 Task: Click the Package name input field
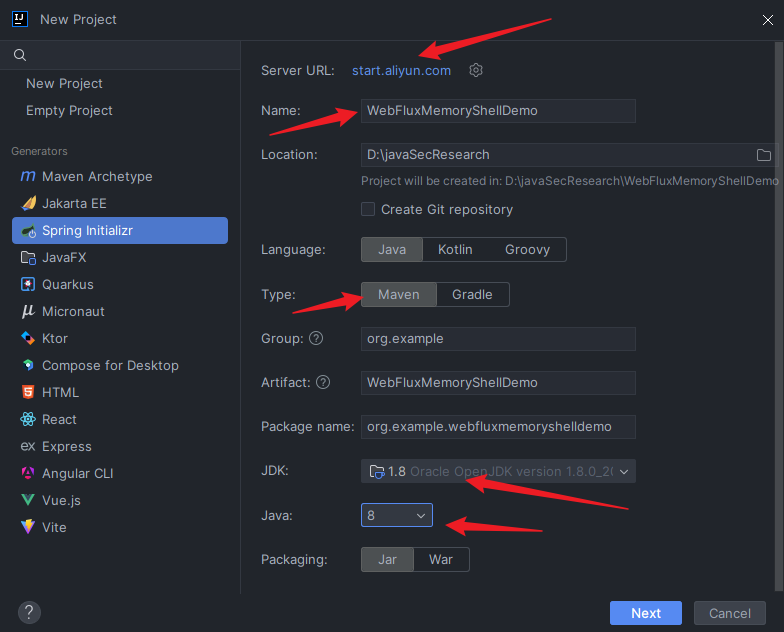498,426
